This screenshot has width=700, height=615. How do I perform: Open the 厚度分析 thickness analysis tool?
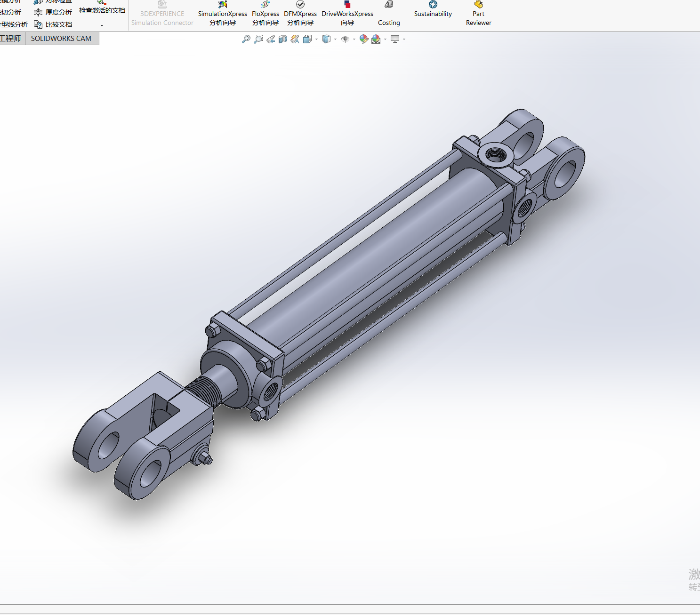click(53, 12)
